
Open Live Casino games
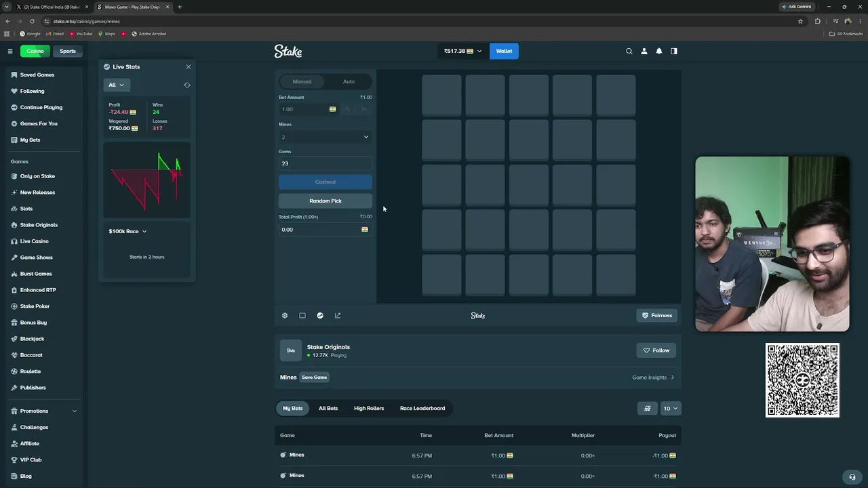[34, 241]
